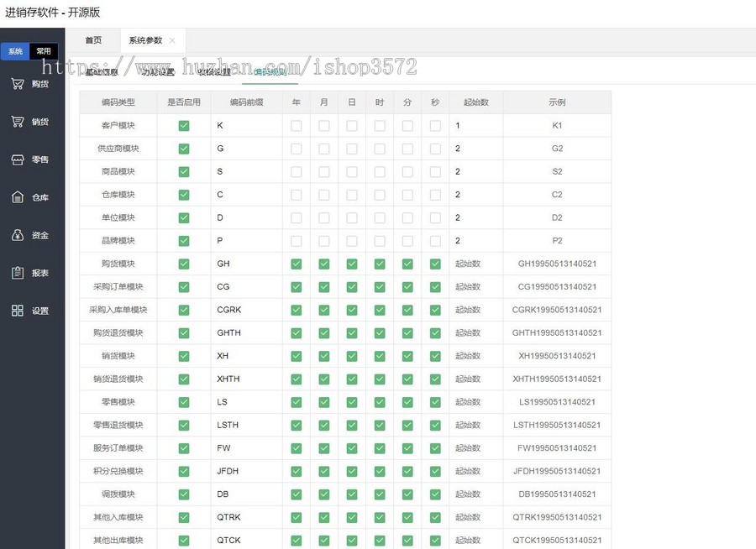
Task: Switch sidebar to 常用 mode
Action: 44,51
